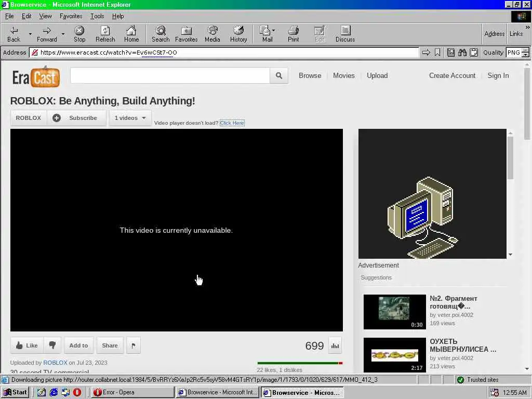The image size is (532, 399).
Task: Click the Go arrow beside address bar
Action: pyautogui.click(x=426, y=52)
